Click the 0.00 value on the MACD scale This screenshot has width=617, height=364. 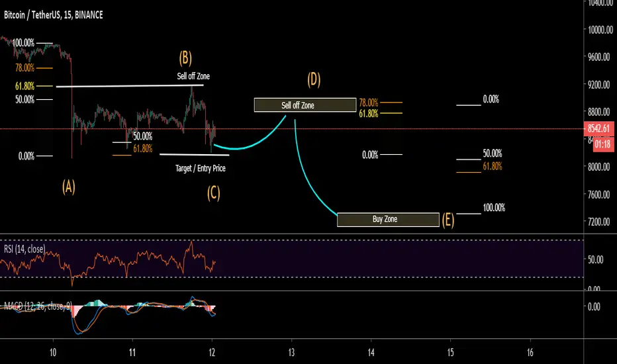coord(594,307)
